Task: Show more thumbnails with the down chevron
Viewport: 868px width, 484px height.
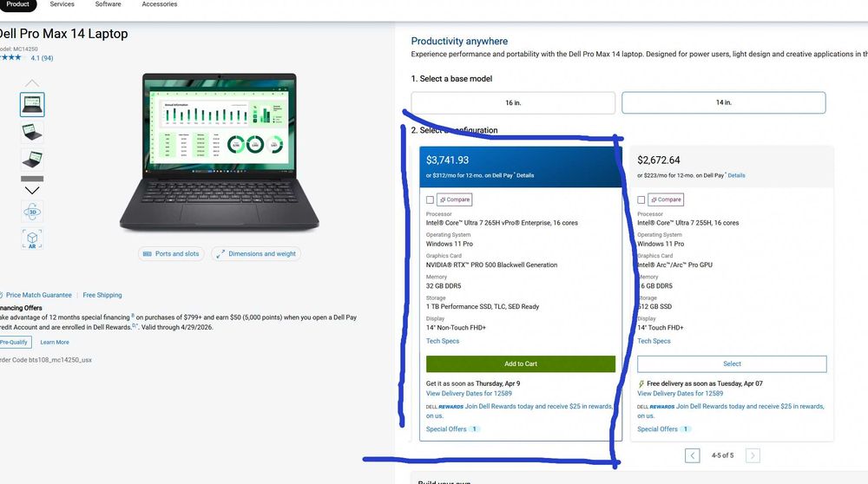Action: pos(32,190)
